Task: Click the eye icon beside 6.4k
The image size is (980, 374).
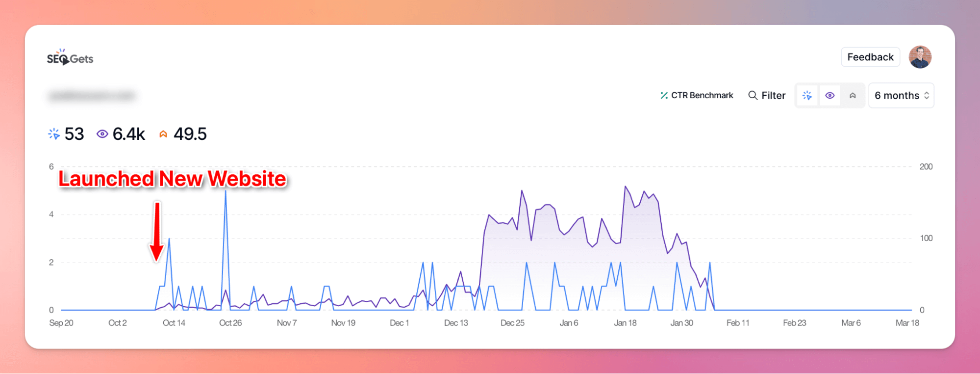Action: tap(102, 134)
